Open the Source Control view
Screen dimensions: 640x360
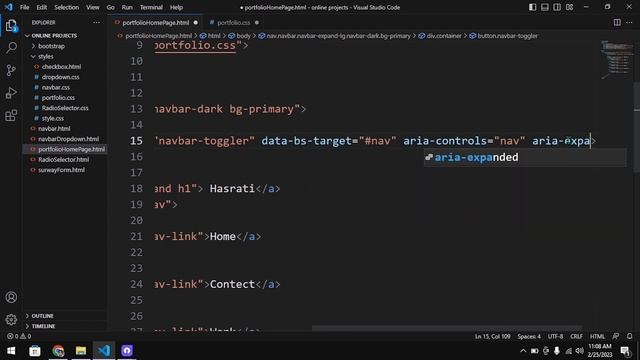click(x=11, y=70)
